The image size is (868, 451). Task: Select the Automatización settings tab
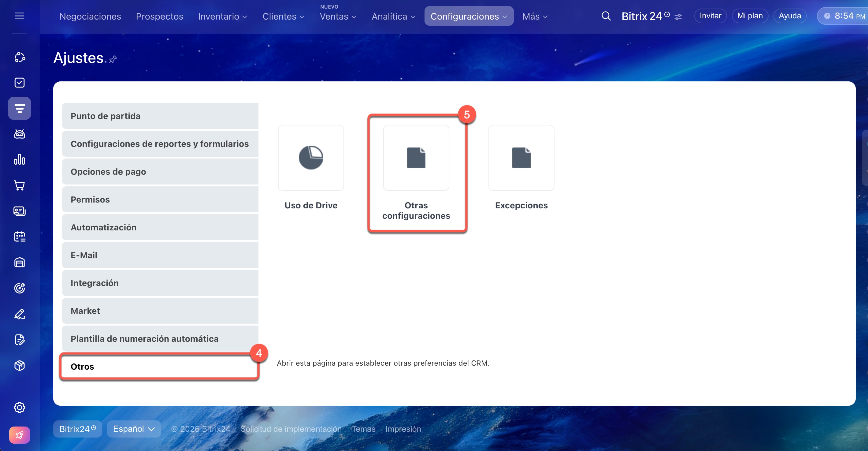[x=160, y=227]
